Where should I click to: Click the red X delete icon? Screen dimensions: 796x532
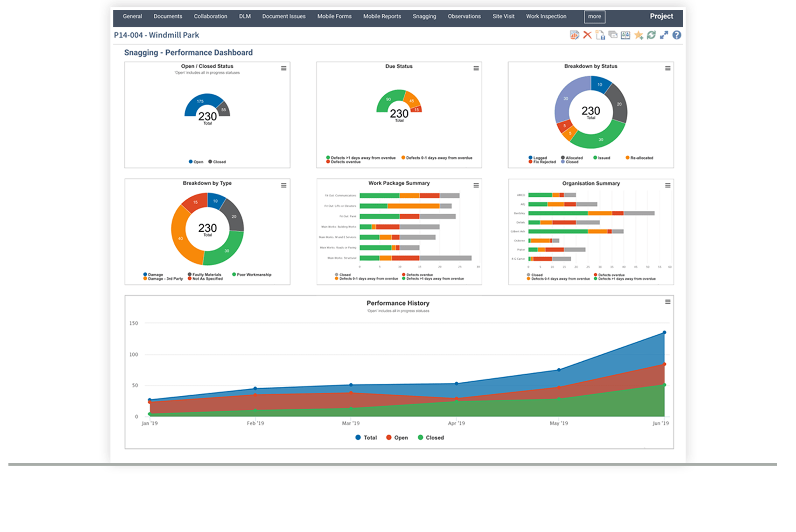587,35
